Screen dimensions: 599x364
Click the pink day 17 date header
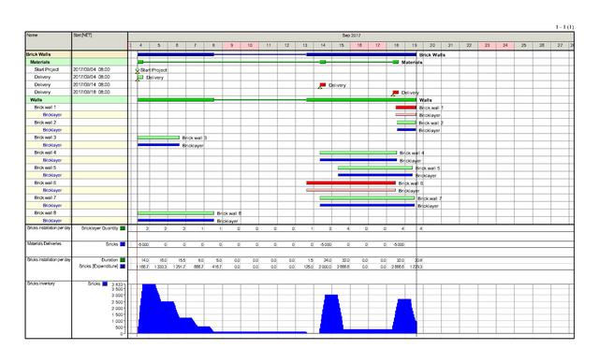378,46
